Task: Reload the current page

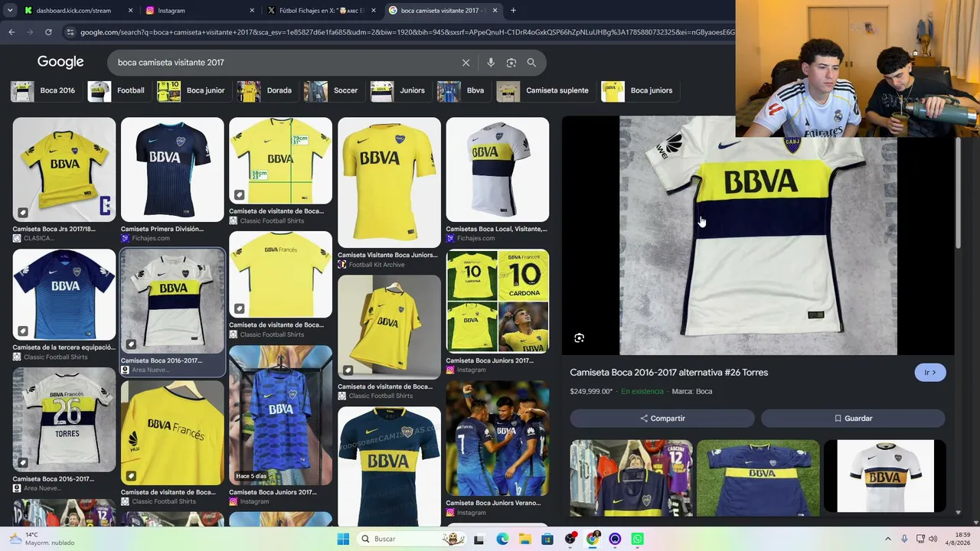Action: coord(48,32)
